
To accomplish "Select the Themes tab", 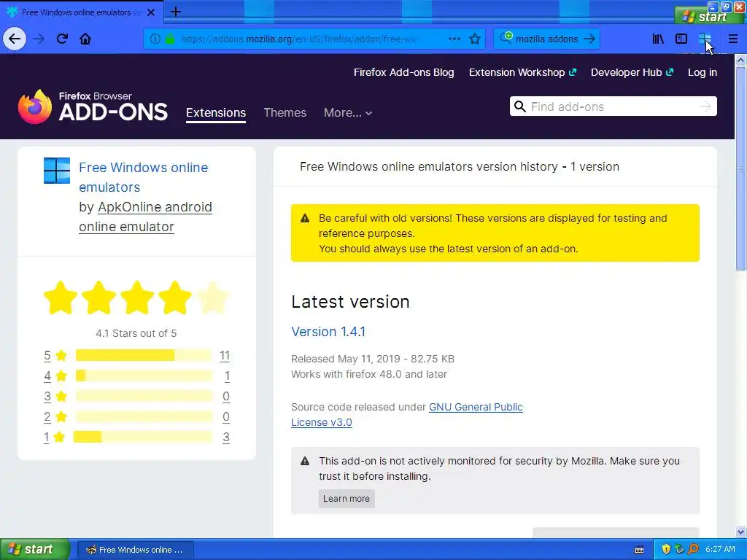I will coord(285,113).
